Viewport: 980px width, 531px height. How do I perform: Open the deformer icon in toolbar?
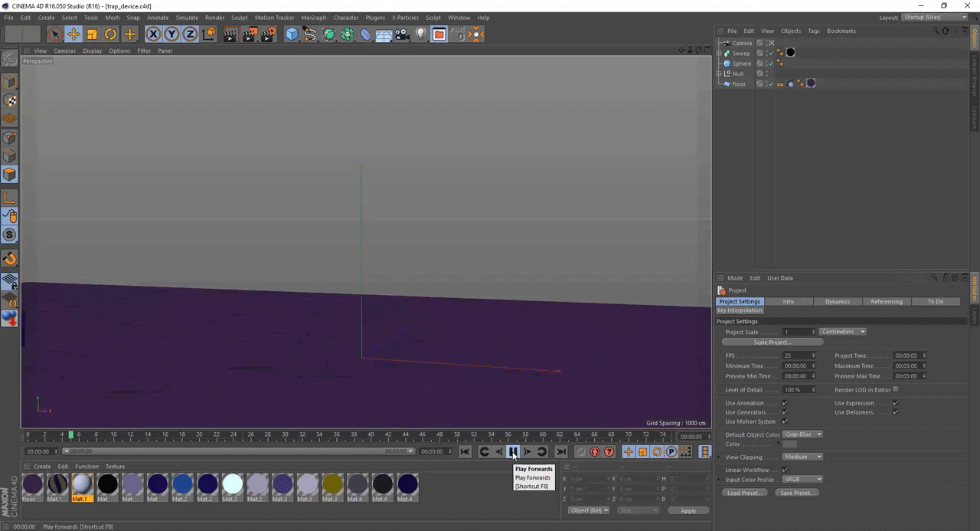[x=365, y=34]
